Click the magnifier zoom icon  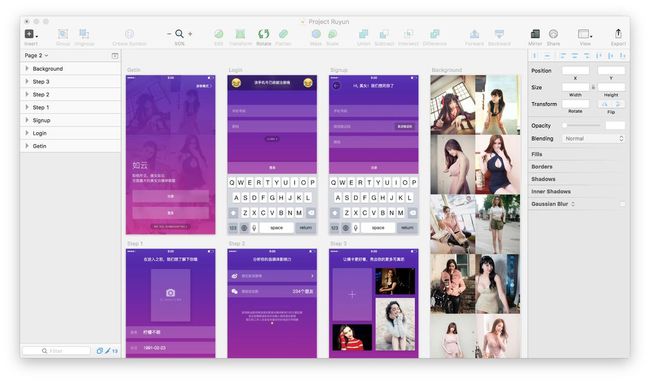click(x=179, y=34)
